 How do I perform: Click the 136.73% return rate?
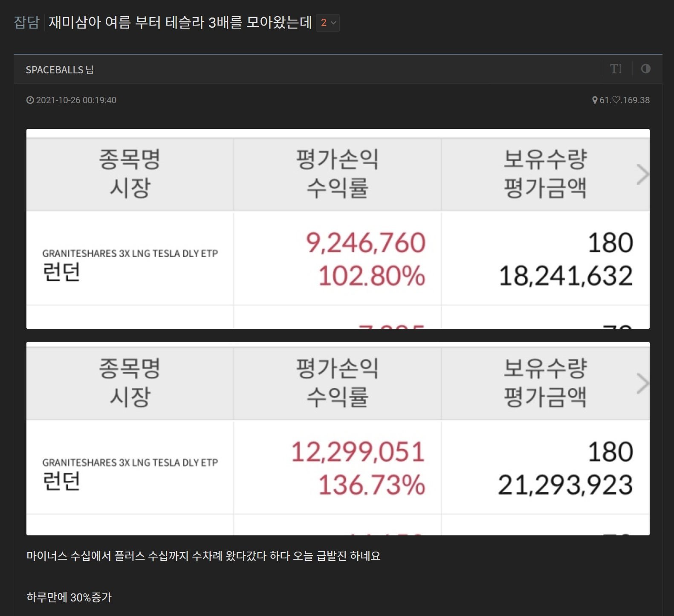pyautogui.click(x=372, y=485)
